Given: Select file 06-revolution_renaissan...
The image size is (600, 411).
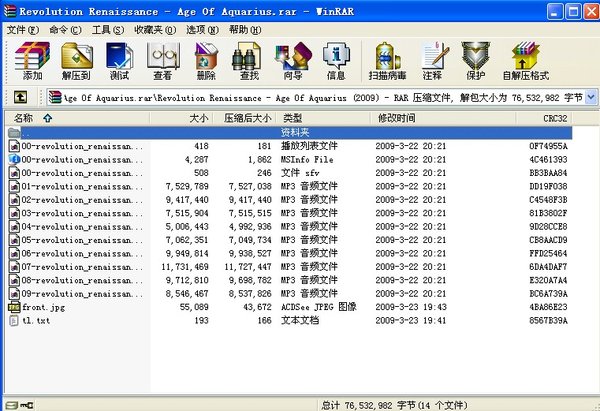Looking at the screenshot, I should (x=82, y=254).
